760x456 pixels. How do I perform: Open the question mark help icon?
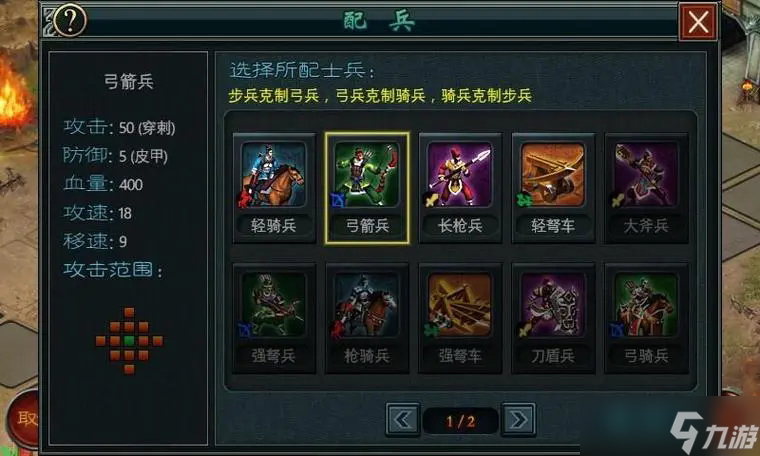70,20
